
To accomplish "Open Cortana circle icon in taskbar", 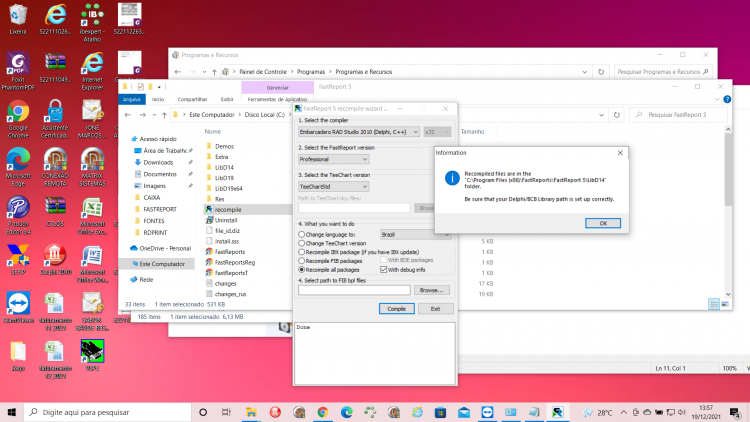I will pos(203,412).
